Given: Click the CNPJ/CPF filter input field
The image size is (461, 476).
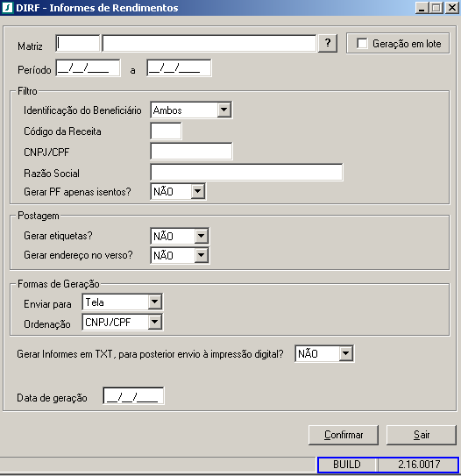Looking at the screenshot, I should coord(192,151).
